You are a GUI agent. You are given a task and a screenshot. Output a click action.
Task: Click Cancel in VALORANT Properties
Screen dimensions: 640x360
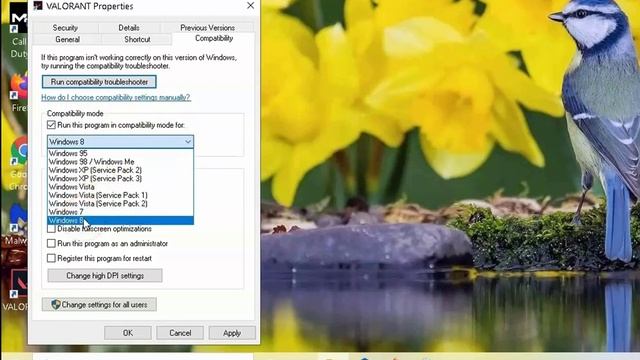[x=180, y=333]
